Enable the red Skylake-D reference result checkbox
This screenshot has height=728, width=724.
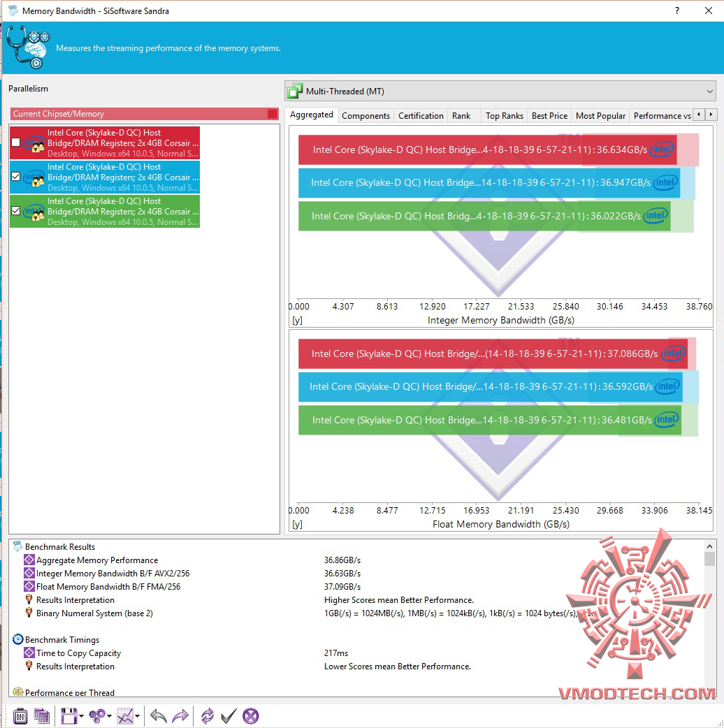[16, 142]
